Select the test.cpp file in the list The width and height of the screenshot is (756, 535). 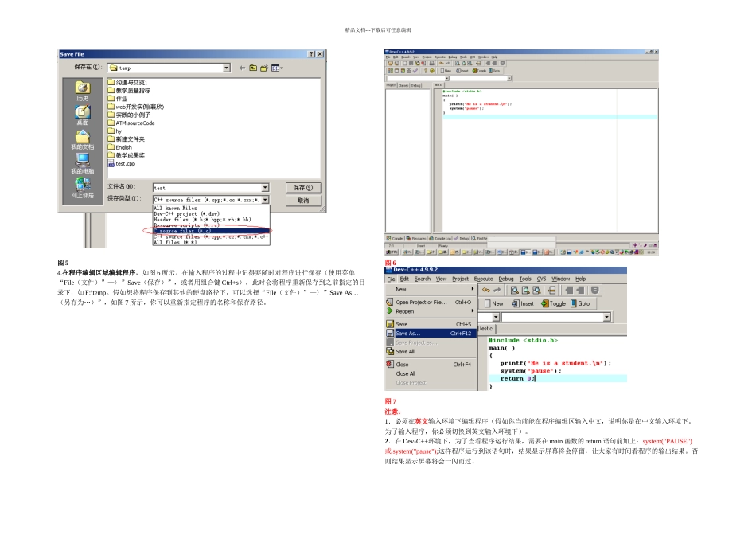(x=122, y=163)
